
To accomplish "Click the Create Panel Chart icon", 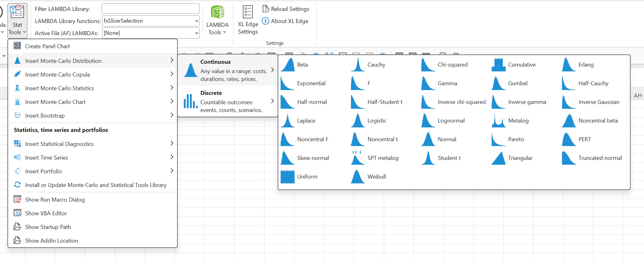I will tap(17, 46).
